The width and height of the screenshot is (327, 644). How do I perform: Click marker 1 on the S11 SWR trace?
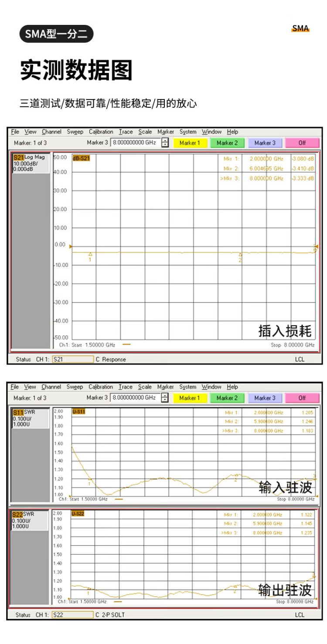[x=89, y=479]
